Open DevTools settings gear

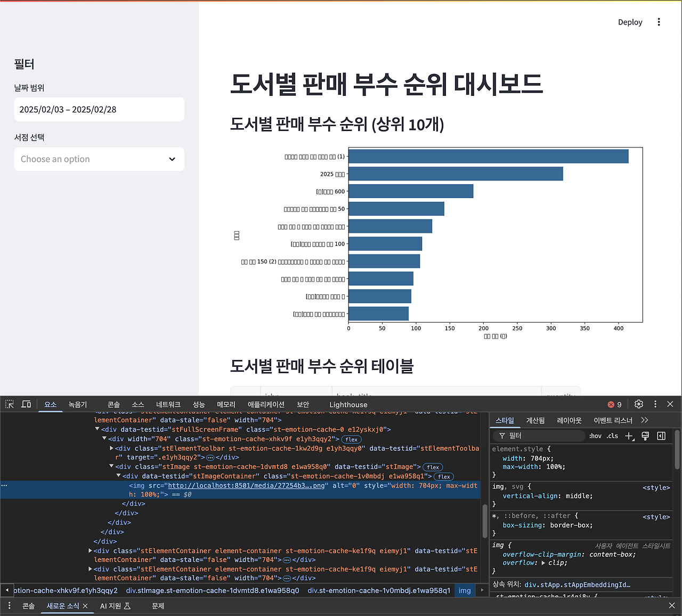pyautogui.click(x=639, y=404)
